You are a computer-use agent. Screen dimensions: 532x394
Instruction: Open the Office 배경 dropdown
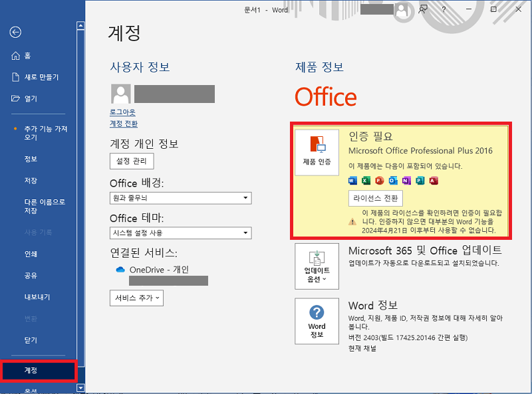click(x=245, y=198)
